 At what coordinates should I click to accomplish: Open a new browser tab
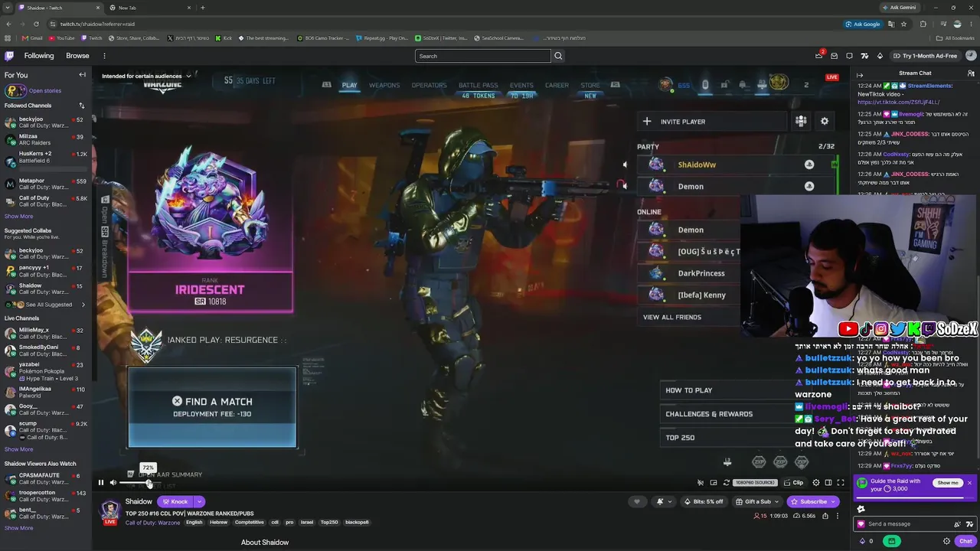[202, 8]
